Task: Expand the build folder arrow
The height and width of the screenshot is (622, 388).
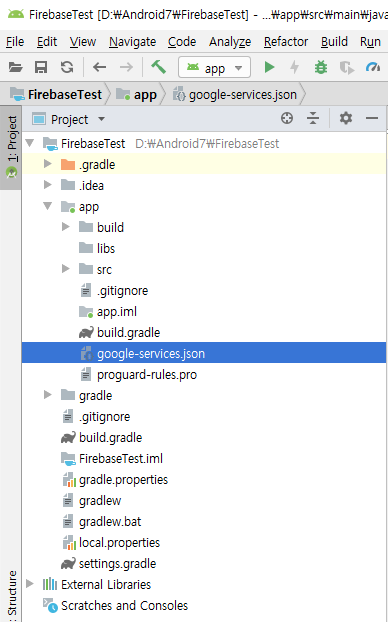Action: coord(66,227)
